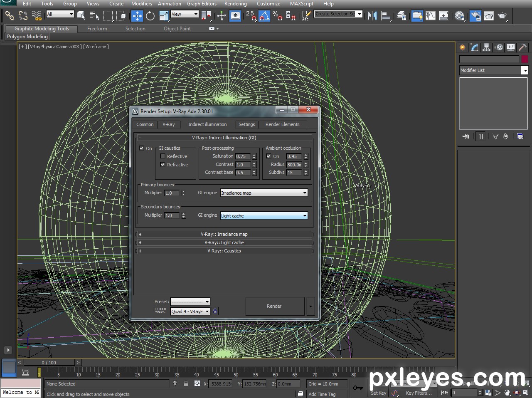This screenshot has width=532, height=398.
Task: Open the object color swatch
Action: 525,59
